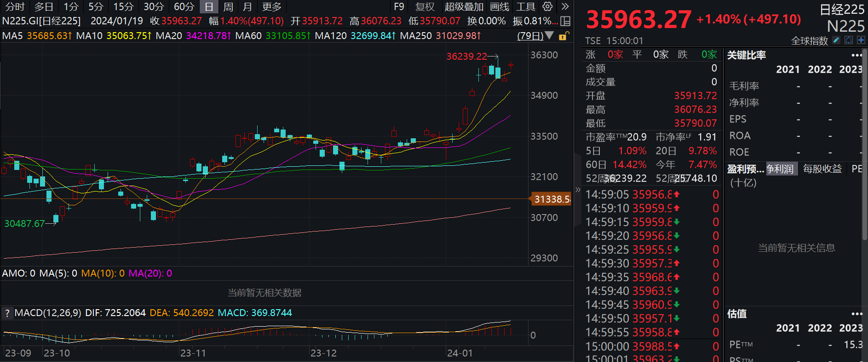
Task: Open 关键比率 more options dots
Action: pyautogui.click(x=857, y=55)
